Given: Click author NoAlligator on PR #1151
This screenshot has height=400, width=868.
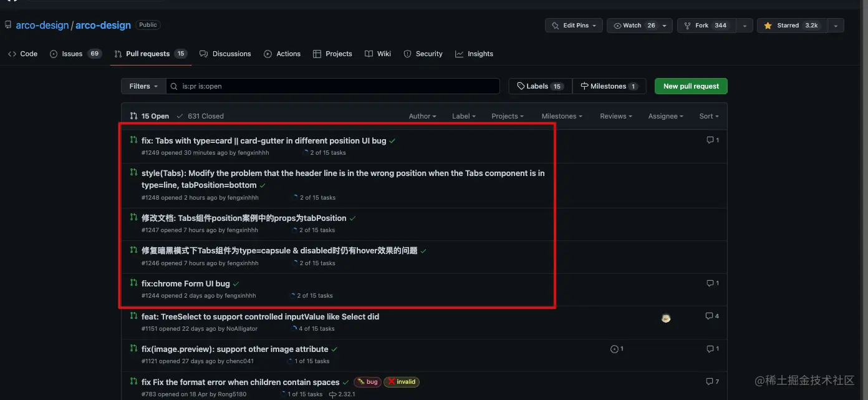Looking at the screenshot, I should click(242, 329).
